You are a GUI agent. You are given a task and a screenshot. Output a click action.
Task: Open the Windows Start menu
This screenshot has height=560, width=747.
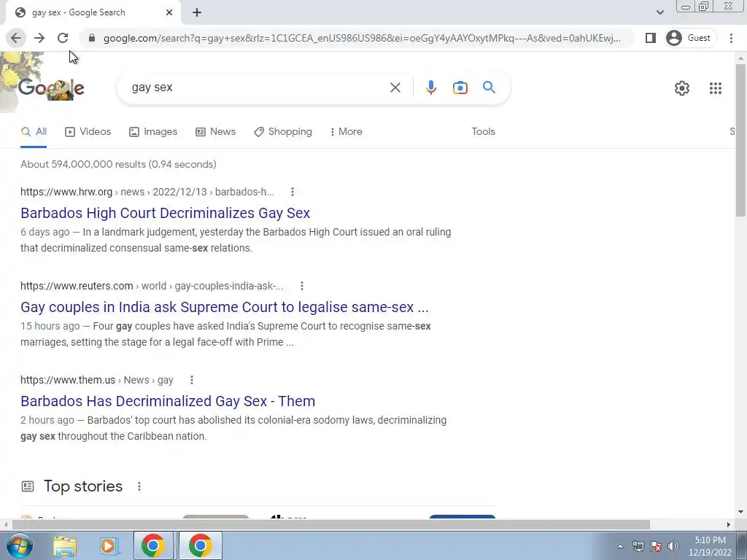tap(19, 545)
